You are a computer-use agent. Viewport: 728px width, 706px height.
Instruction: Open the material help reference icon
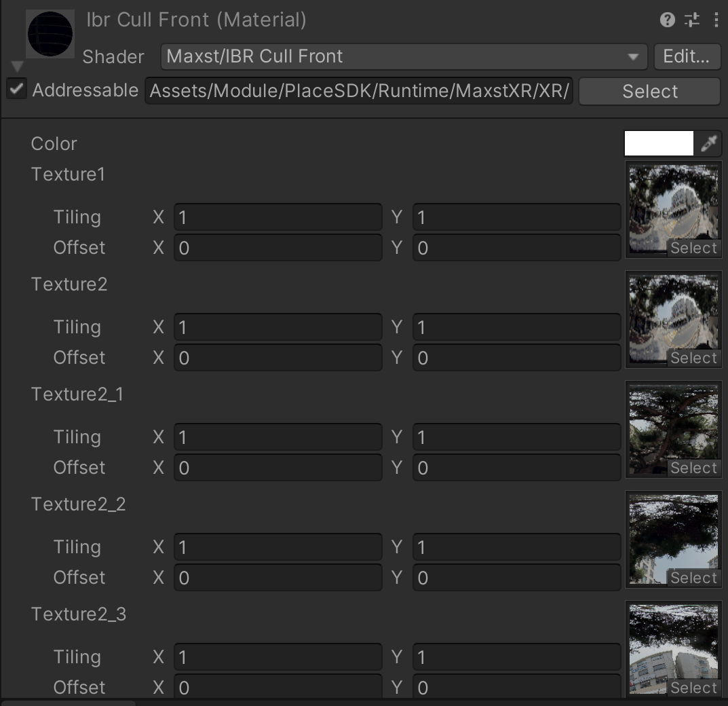667,20
